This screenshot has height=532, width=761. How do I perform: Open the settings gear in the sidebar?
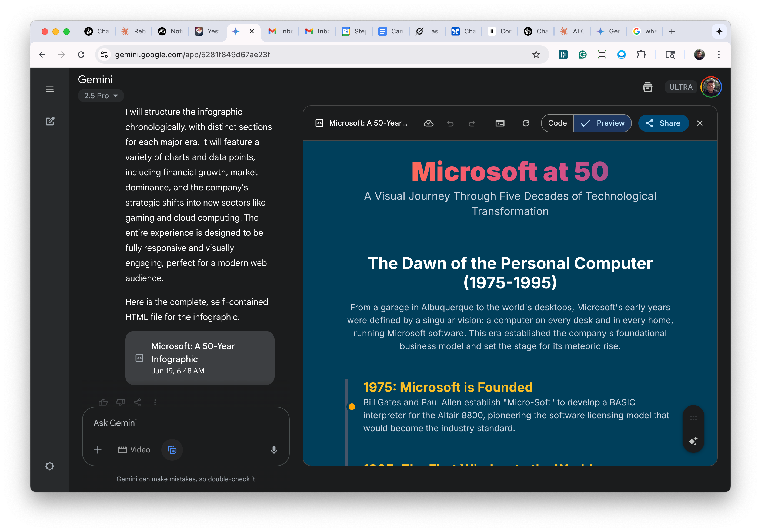pyautogui.click(x=50, y=466)
